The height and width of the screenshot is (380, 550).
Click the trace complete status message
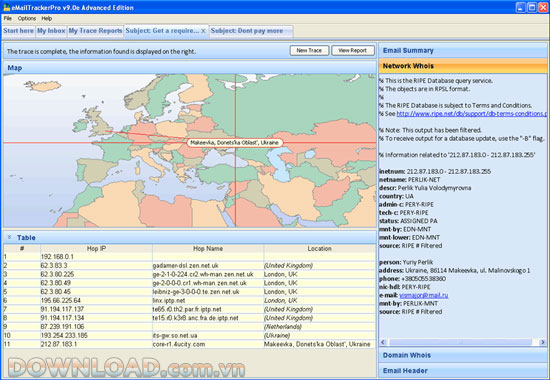coord(101,52)
